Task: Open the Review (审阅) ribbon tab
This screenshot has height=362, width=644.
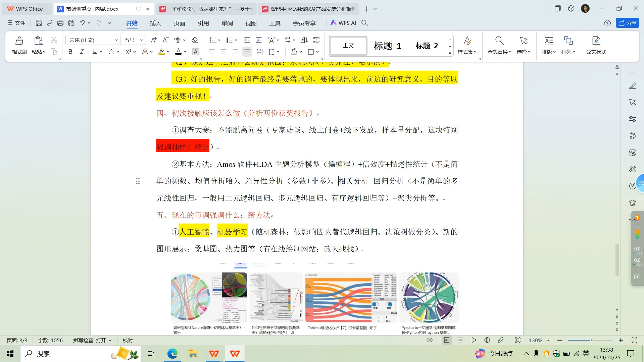Action: point(227,23)
